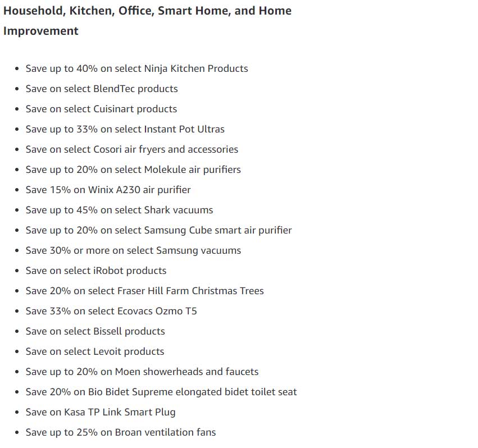Image resolution: width=478 pixels, height=448 pixels.
Task: Click Molekule air purifiers discount
Action: (x=133, y=170)
